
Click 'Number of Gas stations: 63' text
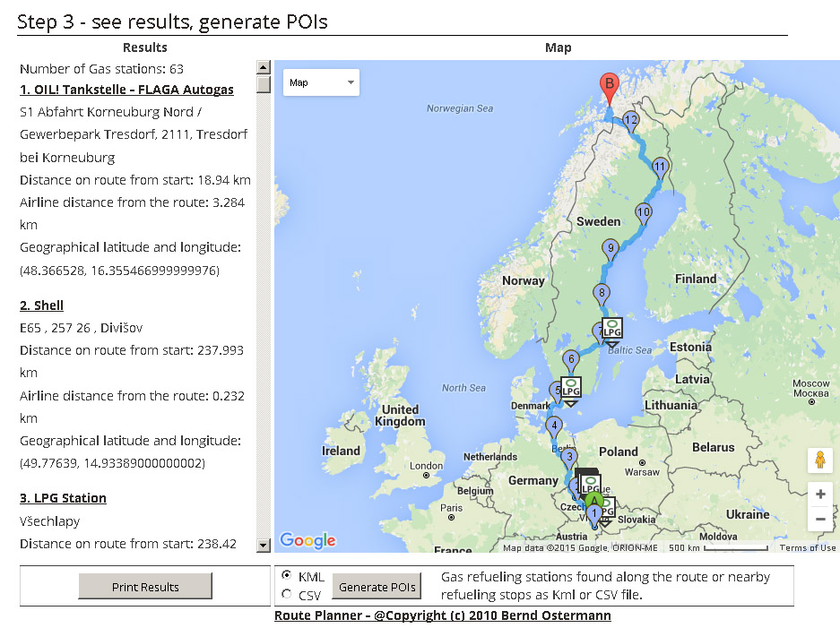coord(102,69)
